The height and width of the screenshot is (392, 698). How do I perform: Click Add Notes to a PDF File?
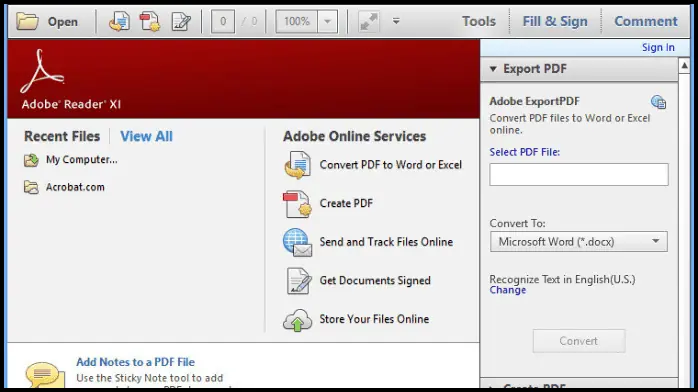pos(135,362)
